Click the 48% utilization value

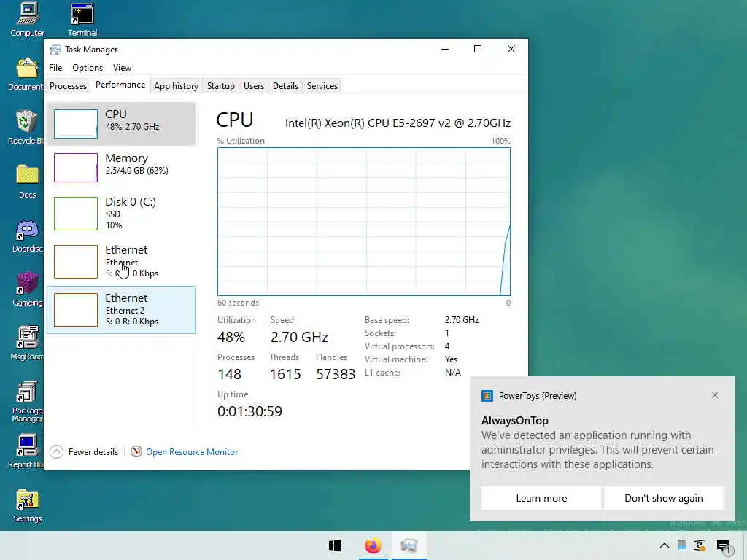point(231,337)
